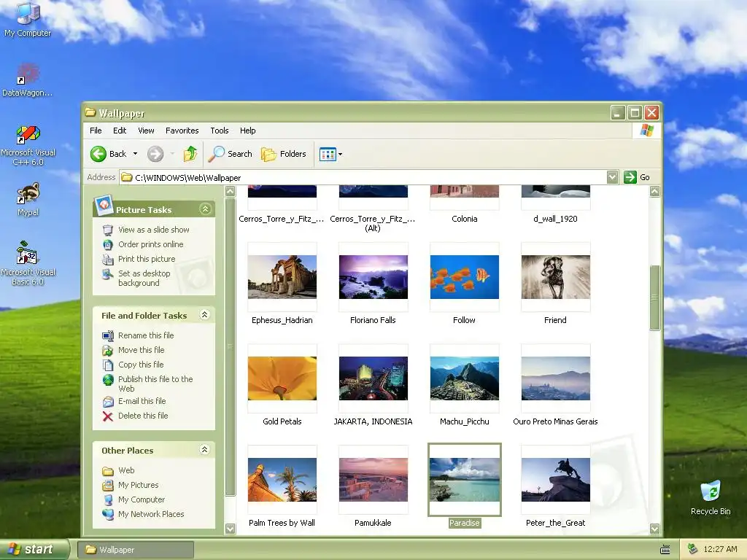Collapse the File and Folder Tasks panel
Image resolution: width=747 pixels, height=560 pixels.
[x=205, y=315]
